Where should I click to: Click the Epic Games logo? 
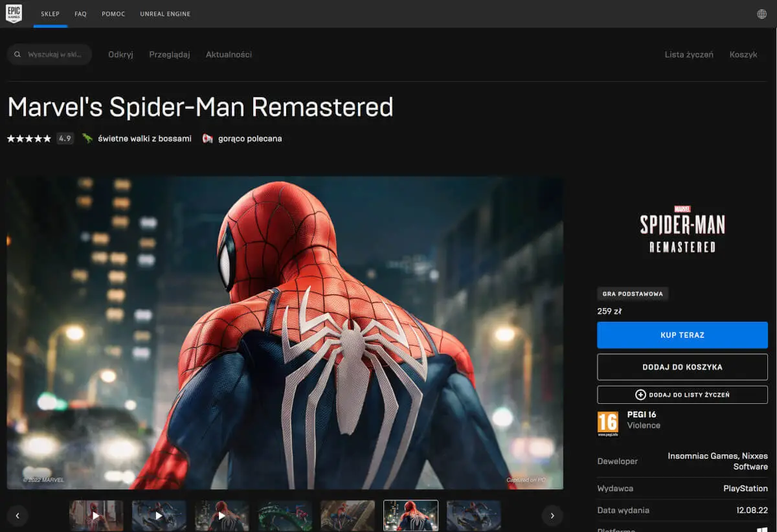coord(14,13)
